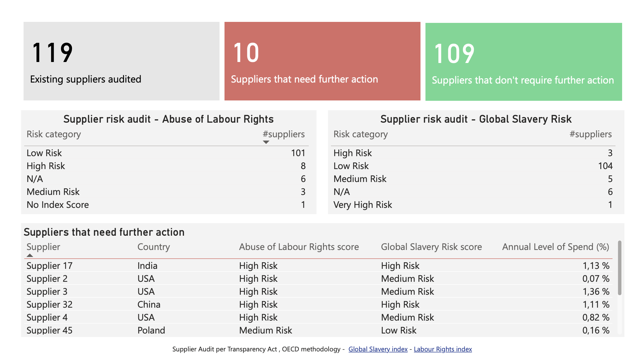Click Risk category header in Abuse of Labour Rights table
This screenshot has height=364, width=644.
(54, 134)
